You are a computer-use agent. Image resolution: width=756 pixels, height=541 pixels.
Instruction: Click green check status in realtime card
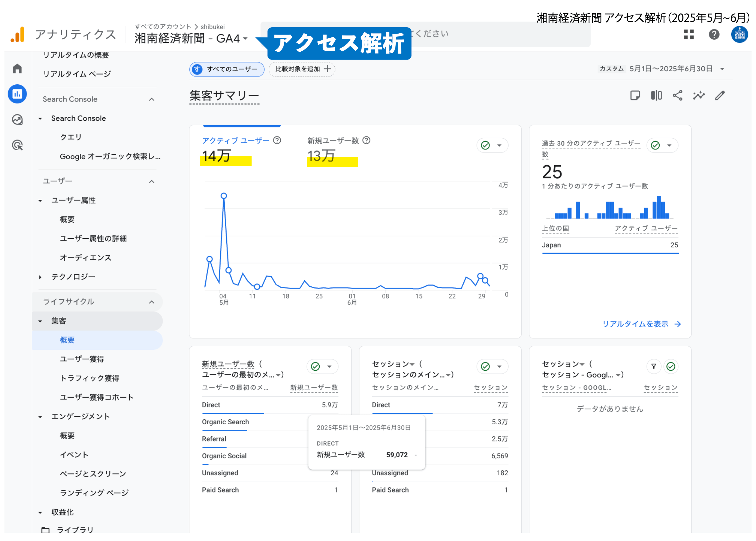(656, 145)
